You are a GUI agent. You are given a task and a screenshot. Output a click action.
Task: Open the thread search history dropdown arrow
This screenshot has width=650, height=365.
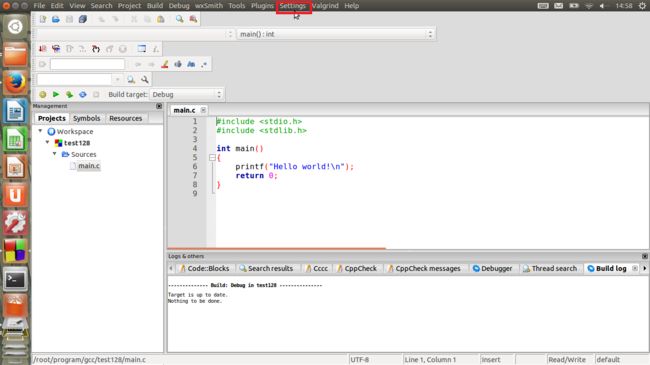118,79
